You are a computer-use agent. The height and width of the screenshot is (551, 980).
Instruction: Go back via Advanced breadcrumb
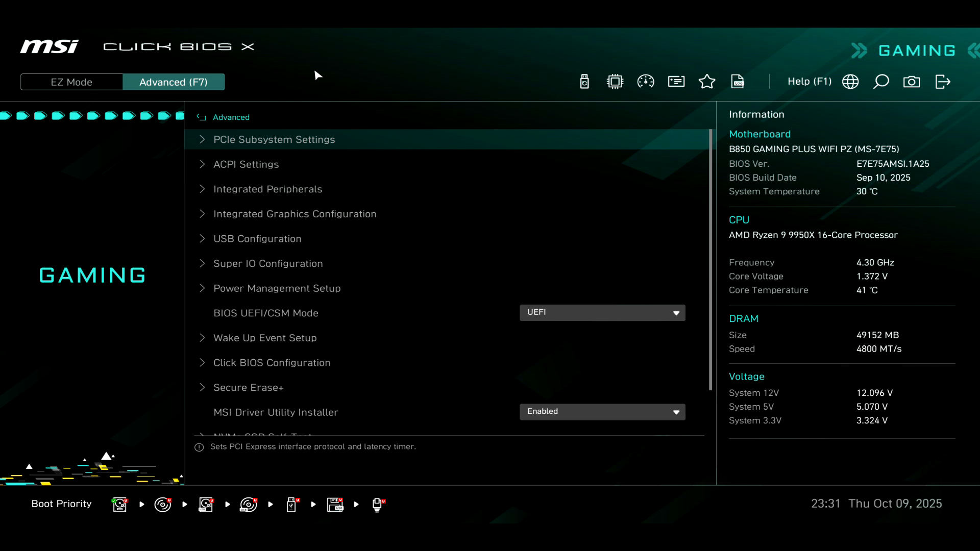(x=231, y=117)
